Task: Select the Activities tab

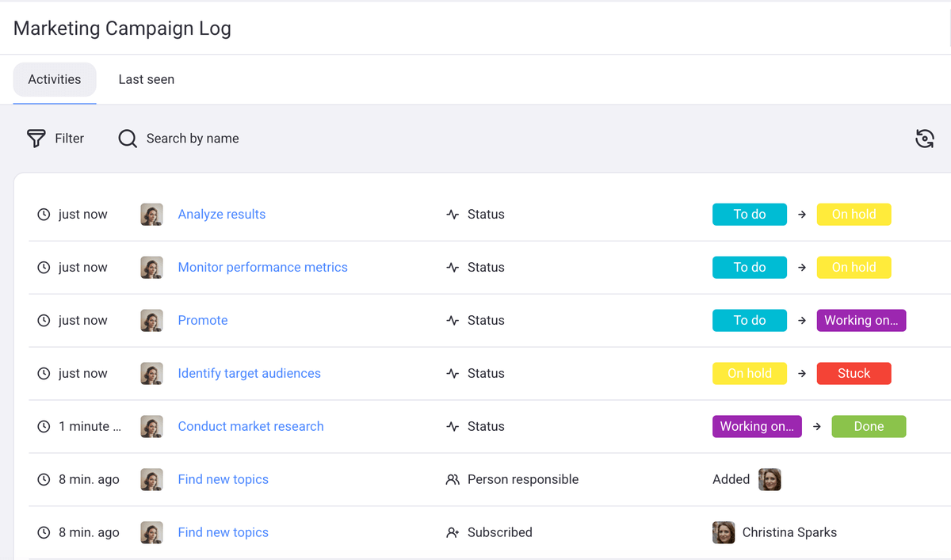Action: (55, 79)
